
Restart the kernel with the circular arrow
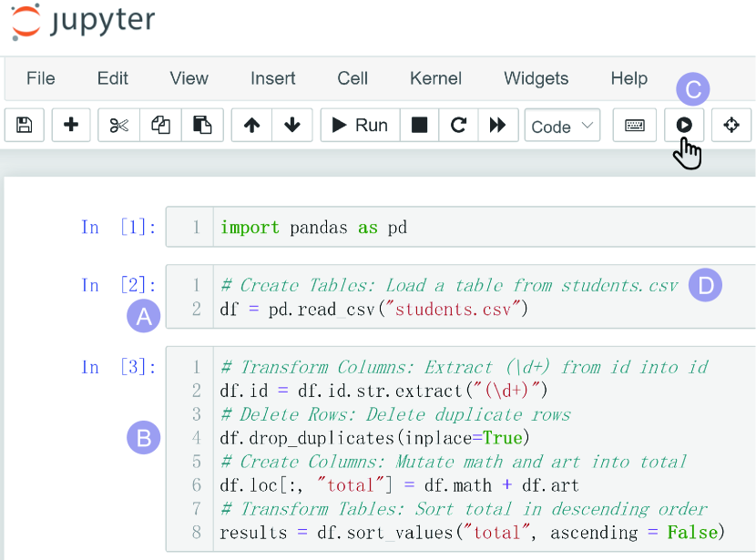click(x=459, y=126)
